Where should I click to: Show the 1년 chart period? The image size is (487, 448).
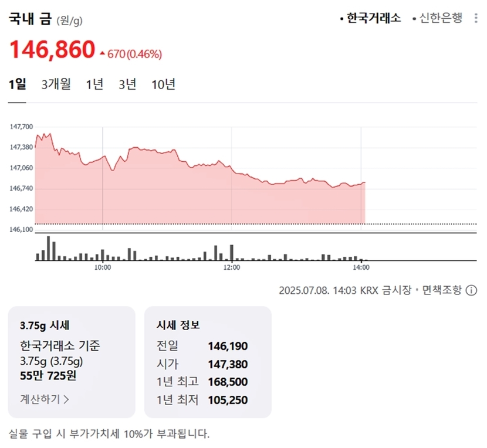click(x=94, y=84)
